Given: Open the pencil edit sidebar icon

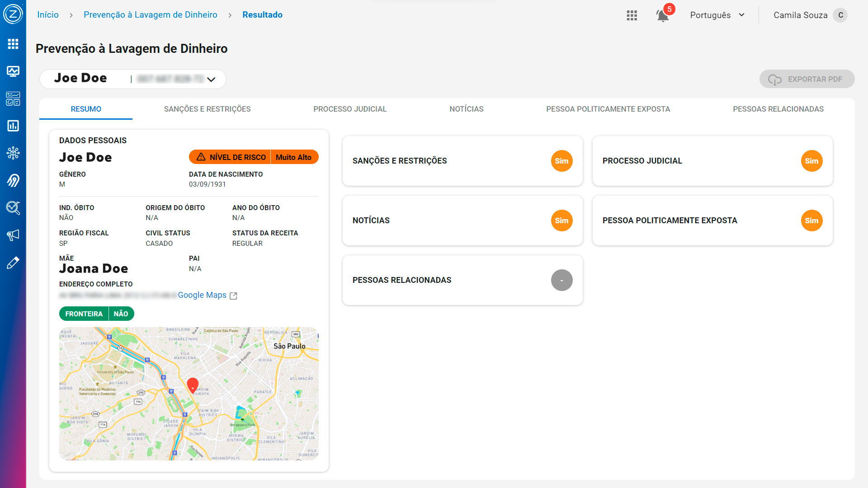Looking at the screenshot, I should 13,263.
